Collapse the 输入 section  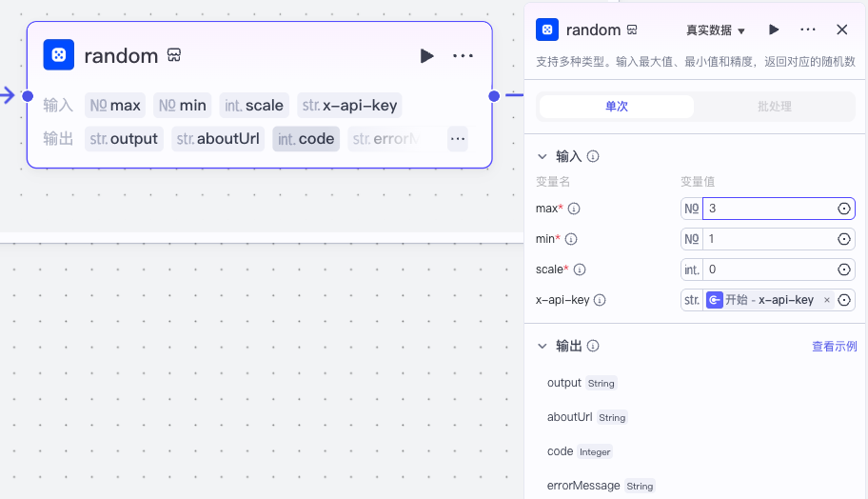(542, 156)
